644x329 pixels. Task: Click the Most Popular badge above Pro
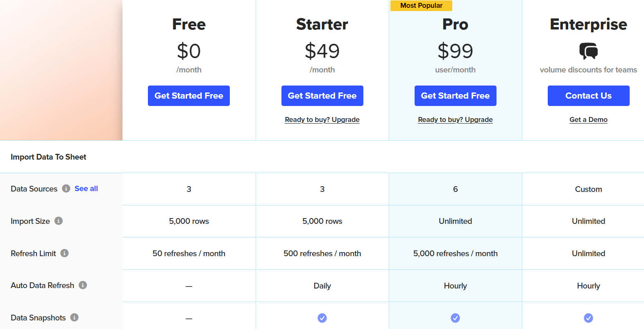pyautogui.click(x=421, y=6)
